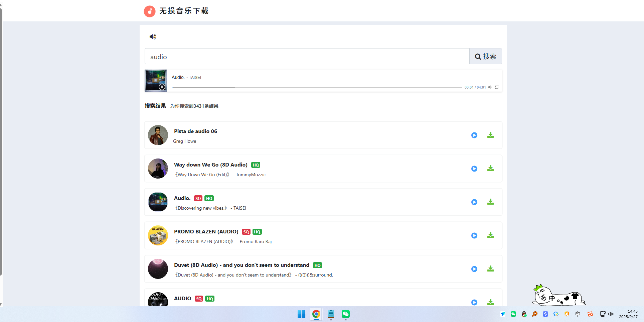Open the 无损音乐下载 site logo

[176, 11]
